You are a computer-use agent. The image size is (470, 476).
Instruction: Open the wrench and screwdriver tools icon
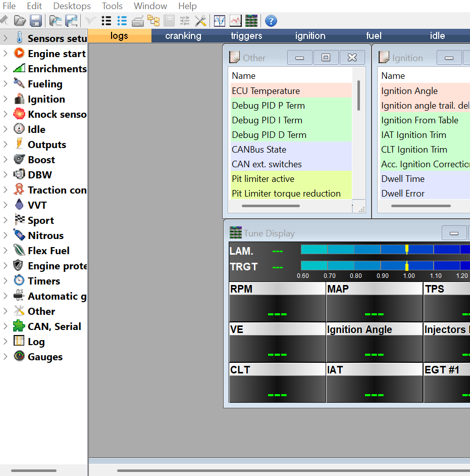pos(200,21)
